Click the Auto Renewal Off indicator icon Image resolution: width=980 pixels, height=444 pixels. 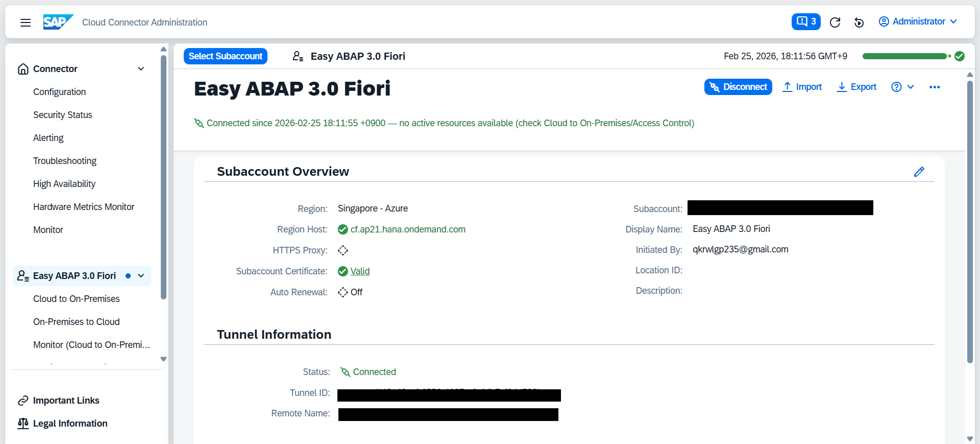click(x=343, y=292)
